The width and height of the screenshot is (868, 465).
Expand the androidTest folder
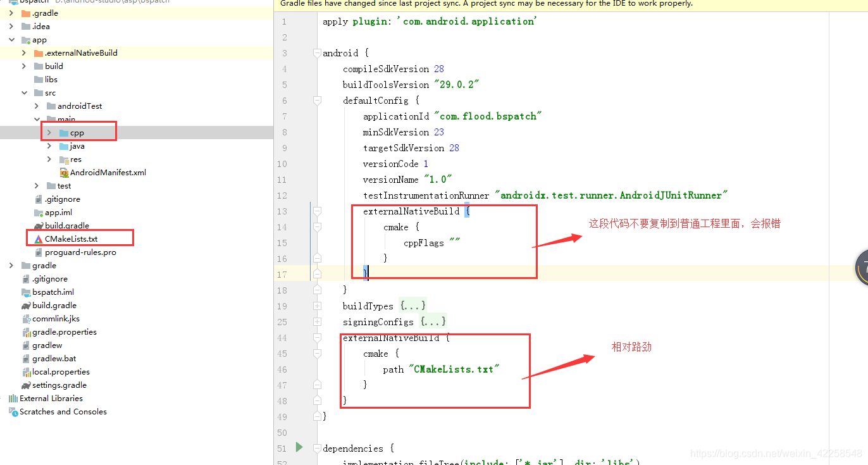[37, 106]
